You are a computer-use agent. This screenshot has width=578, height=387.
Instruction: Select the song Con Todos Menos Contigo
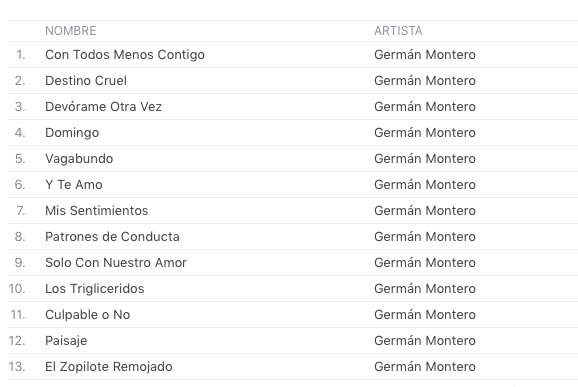(x=125, y=55)
